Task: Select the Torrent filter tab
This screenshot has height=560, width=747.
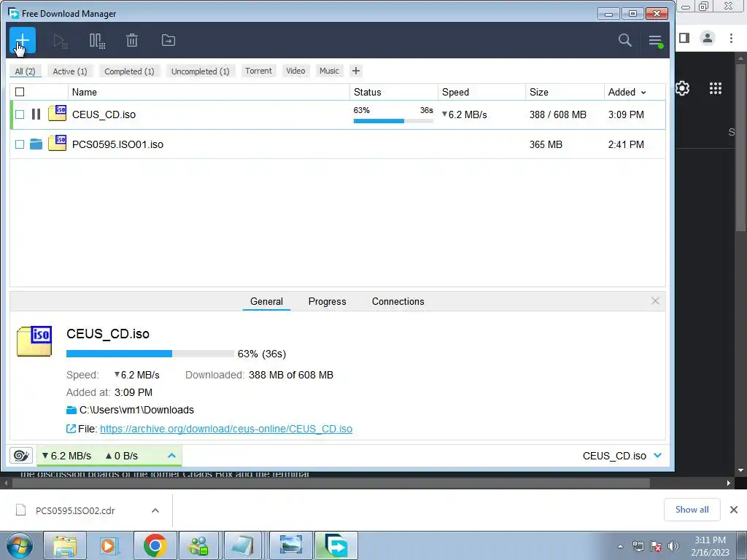Action: coord(258,71)
